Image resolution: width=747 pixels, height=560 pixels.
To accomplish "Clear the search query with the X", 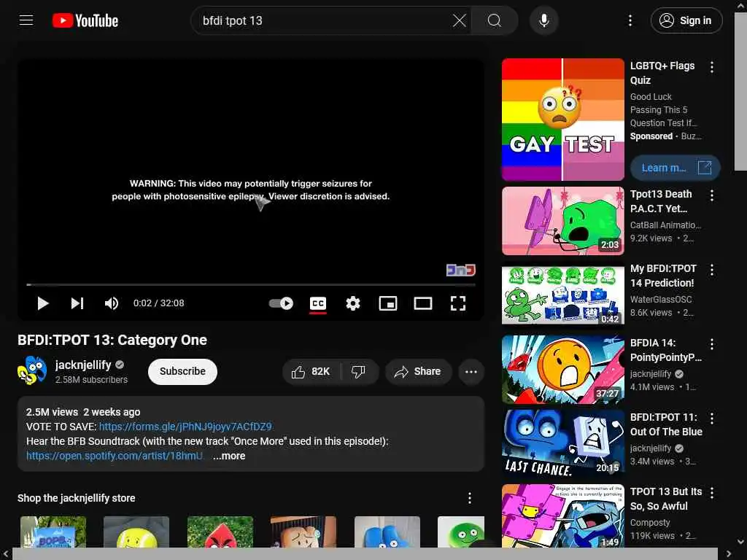I will [460, 20].
